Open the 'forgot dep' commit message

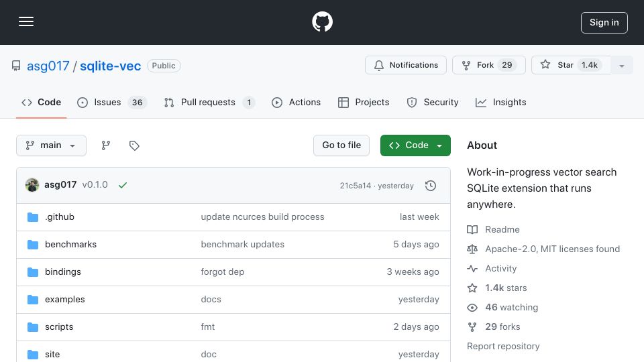click(223, 271)
